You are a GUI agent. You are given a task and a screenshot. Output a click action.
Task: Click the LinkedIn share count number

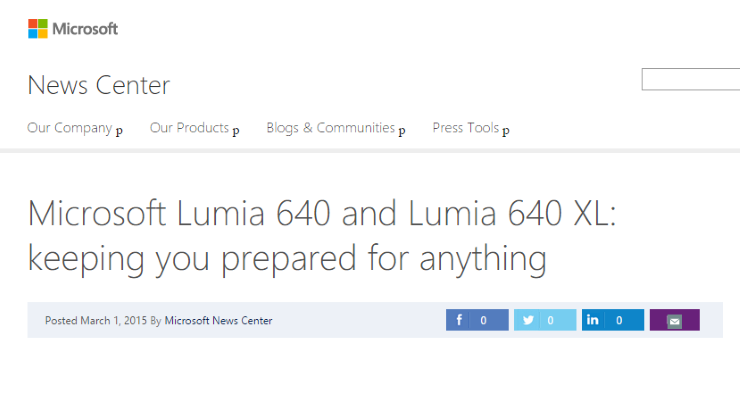619,320
